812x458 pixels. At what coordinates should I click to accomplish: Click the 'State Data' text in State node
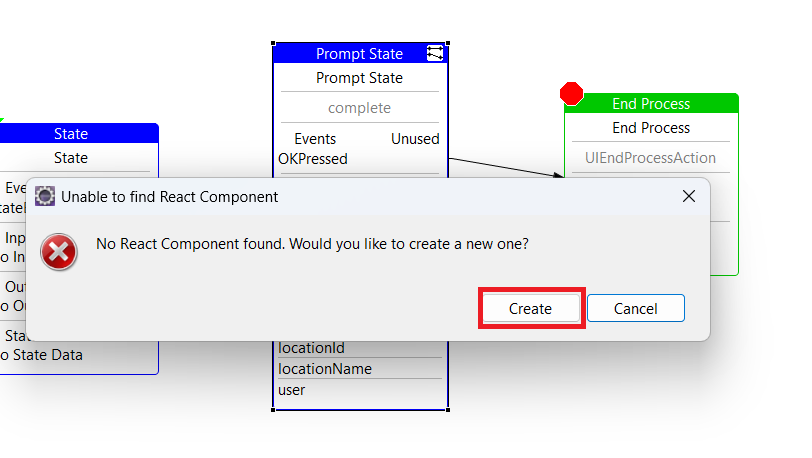pos(48,355)
